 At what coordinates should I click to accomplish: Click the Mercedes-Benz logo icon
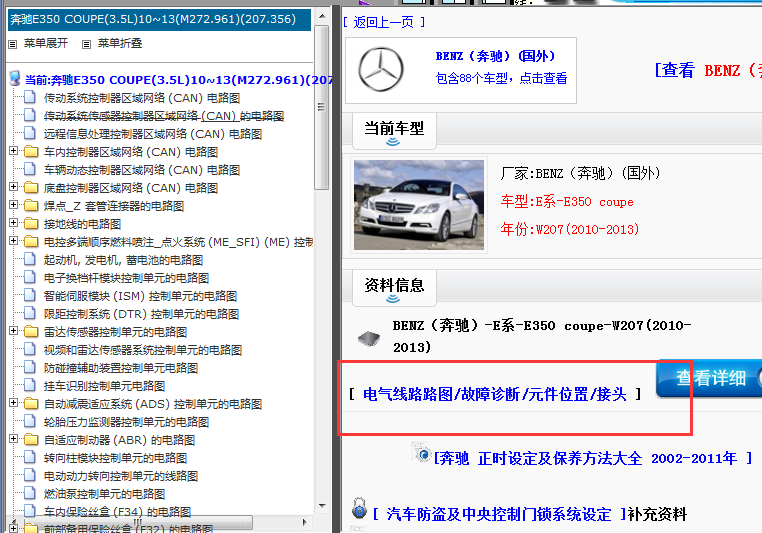point(381,69)
